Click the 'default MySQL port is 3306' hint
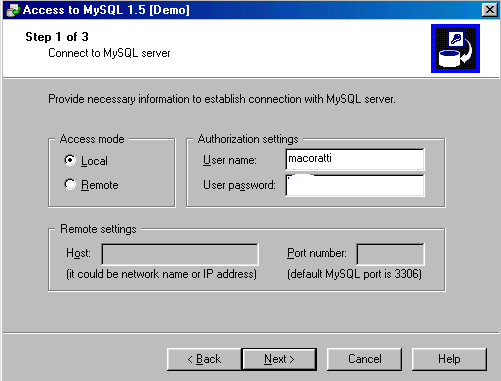Image resolution: width=501 pixels, height=381 pixels. (x=354, y=274)
